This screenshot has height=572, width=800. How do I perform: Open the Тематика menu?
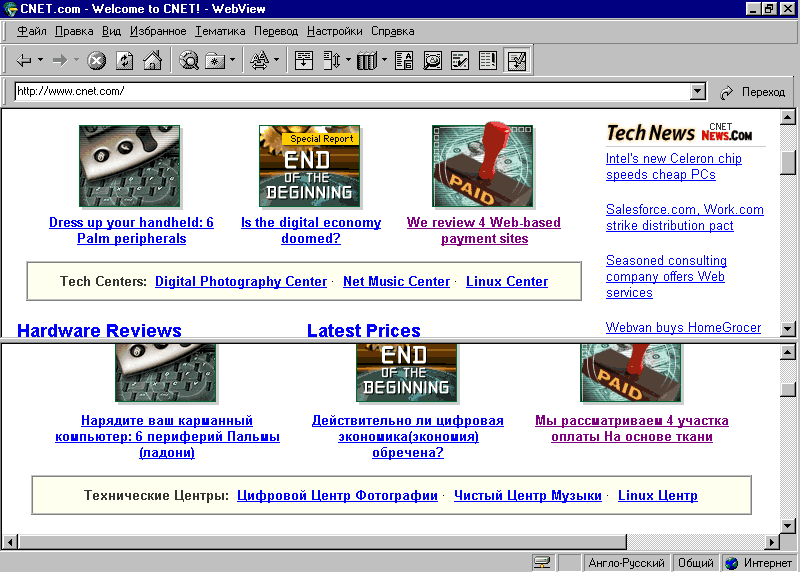tap(220, 31)
